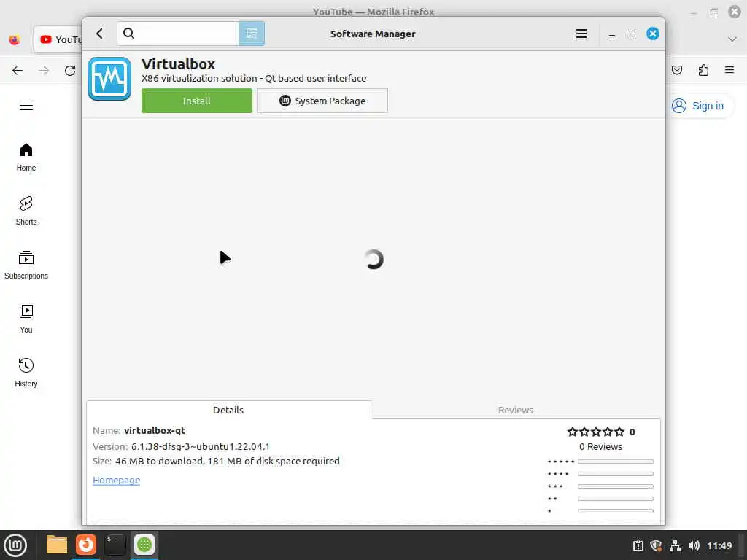This screenshot has height=560, width=747.
Task: Open YouTube Home in Firefox sidebar
Action: point(26,157)
